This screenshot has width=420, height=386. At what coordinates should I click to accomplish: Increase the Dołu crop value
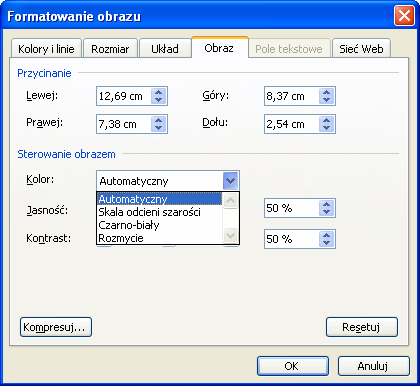tap(327, 120)
